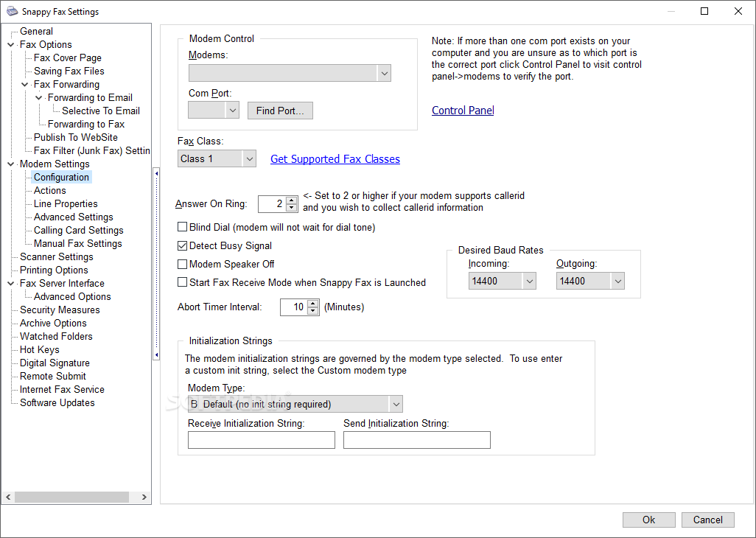This screenshot has width=756, height=538.
Task: Collapse the Fax Options tree node
Action: [11, 45]
